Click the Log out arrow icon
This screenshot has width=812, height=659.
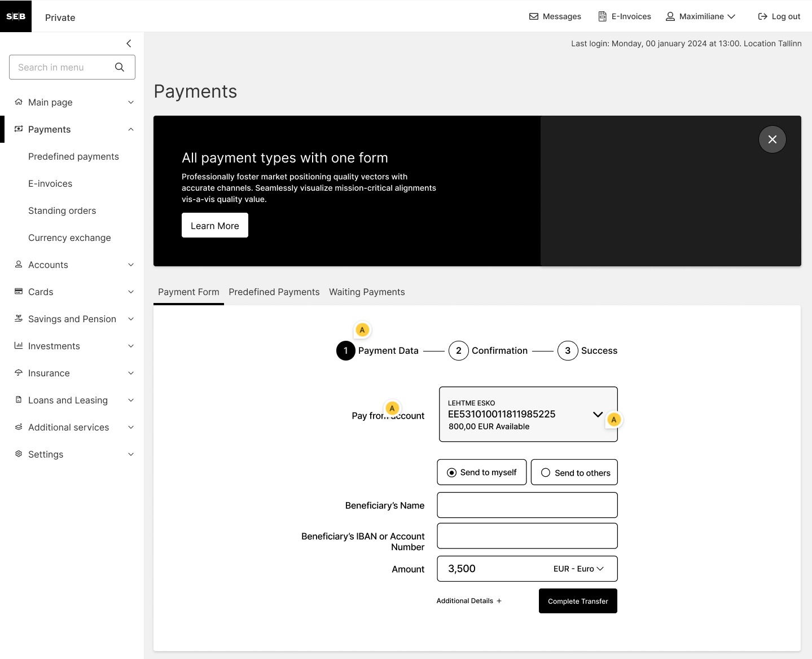pos(763,16)
